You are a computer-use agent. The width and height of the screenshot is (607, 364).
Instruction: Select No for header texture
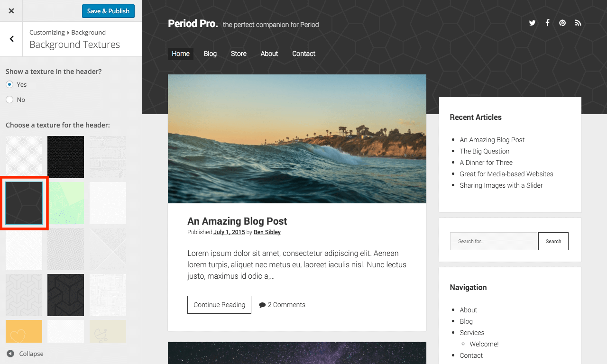coord(9,100)
